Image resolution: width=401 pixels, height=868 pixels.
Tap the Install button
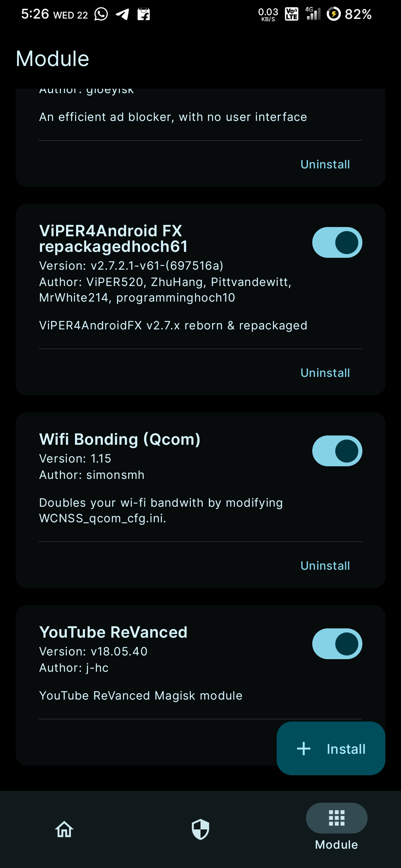tap(331, 749)
